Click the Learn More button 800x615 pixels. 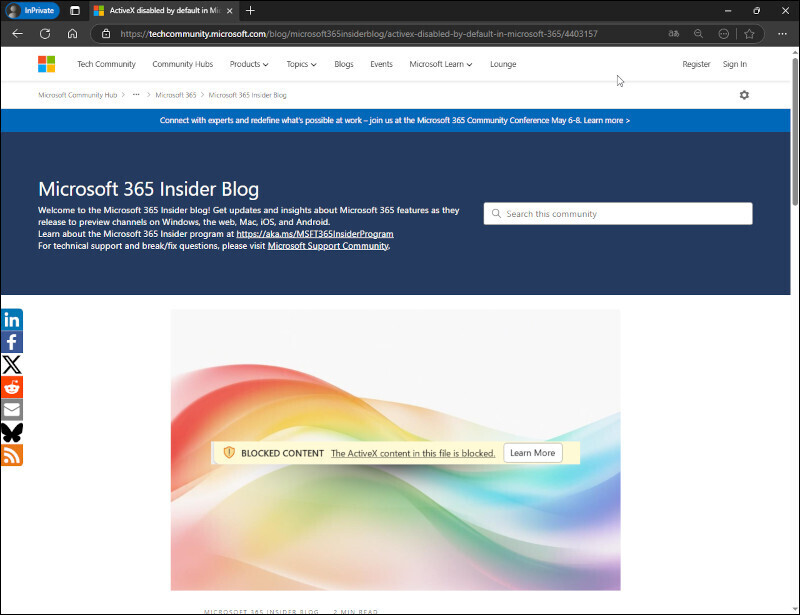tap(533, 453)
